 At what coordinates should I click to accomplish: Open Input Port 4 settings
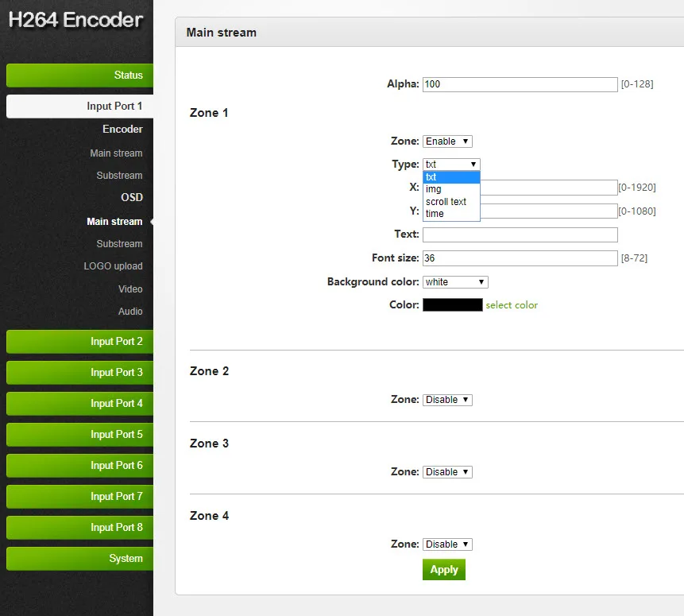(x=79, y=404)
